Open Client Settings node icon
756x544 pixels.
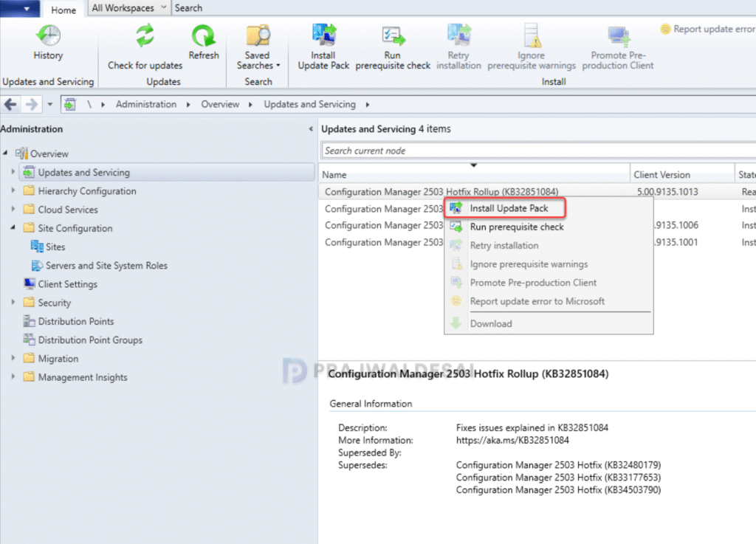click(x=30, y=283)
